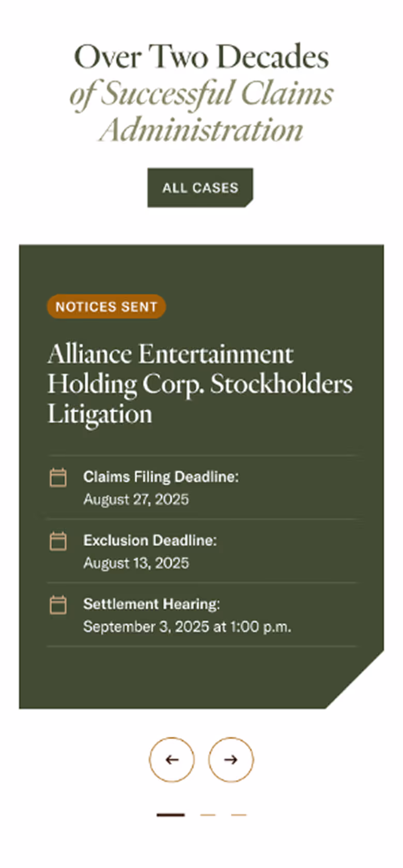Click the NOTICES SENT status badge
This screenshot has width=403, height=868.
click(106, 307)
